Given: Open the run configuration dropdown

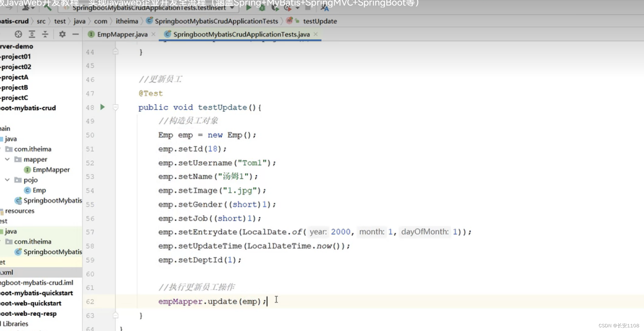Looking at the screenshot, I should click(148, 8).
